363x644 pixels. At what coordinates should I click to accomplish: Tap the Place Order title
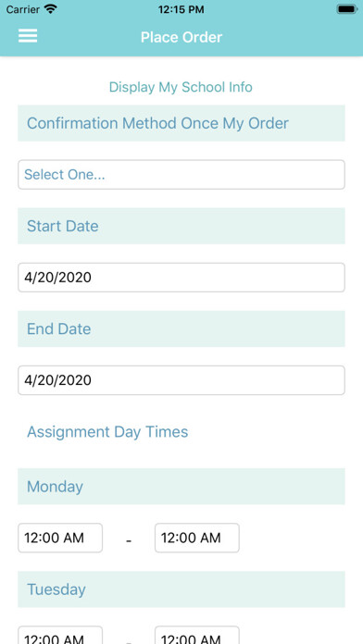[181, 37]
